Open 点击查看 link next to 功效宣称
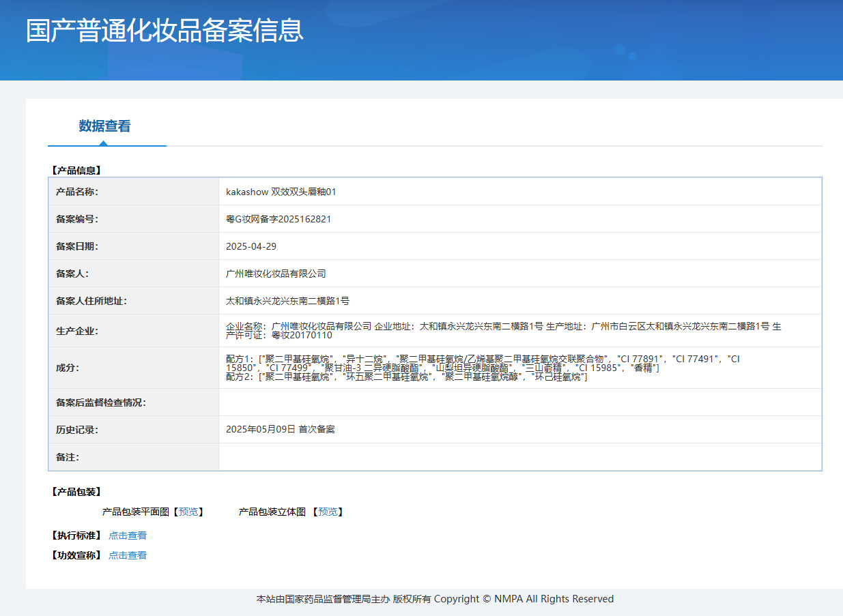This screenshot has height=616, width=843. [128, 555]
